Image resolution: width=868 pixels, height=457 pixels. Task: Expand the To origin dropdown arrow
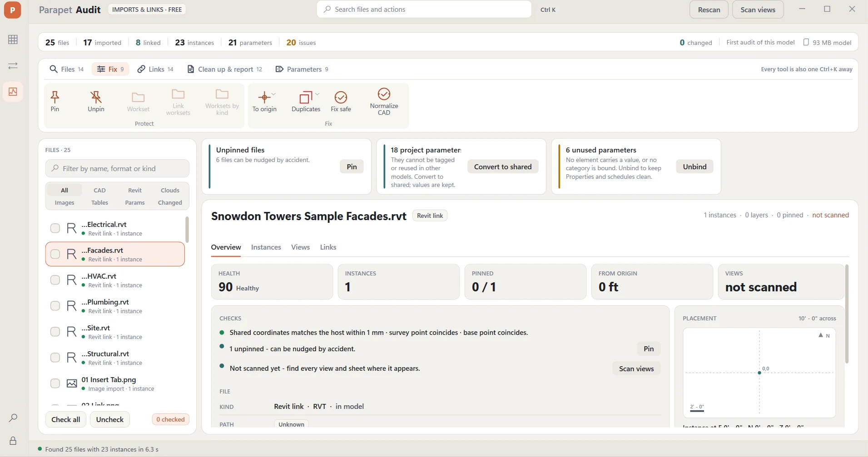[274, 94]
